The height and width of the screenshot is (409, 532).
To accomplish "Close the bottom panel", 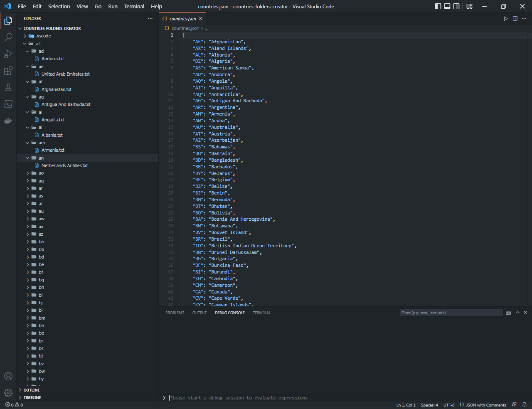I will 525,313.
